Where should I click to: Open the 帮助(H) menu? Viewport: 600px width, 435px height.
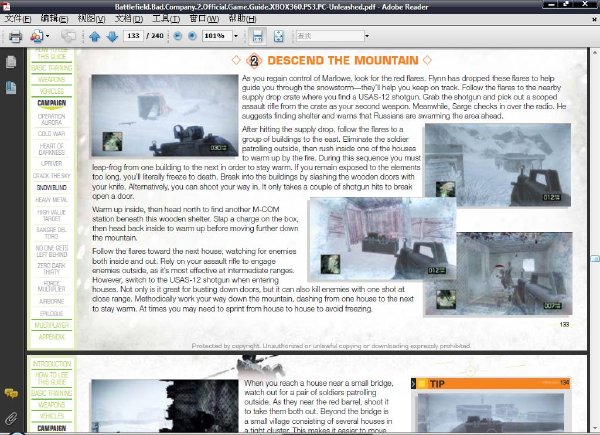(242, 18)
